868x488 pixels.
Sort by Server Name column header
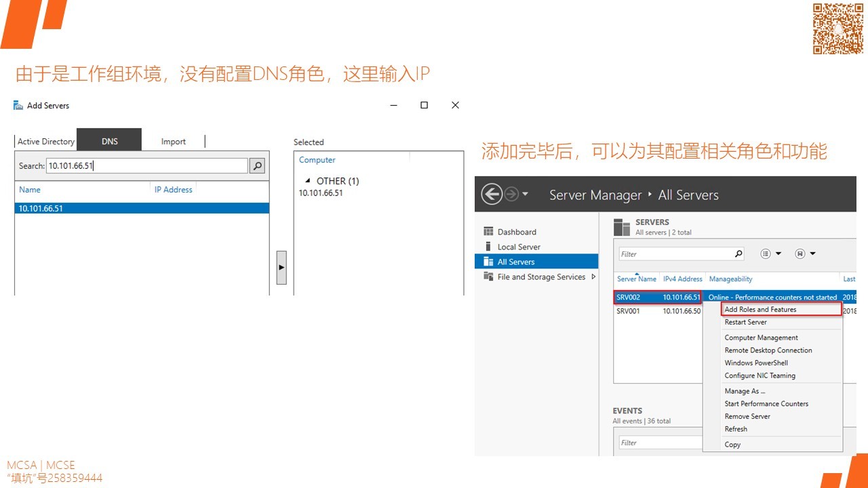(x=637, y=279)
